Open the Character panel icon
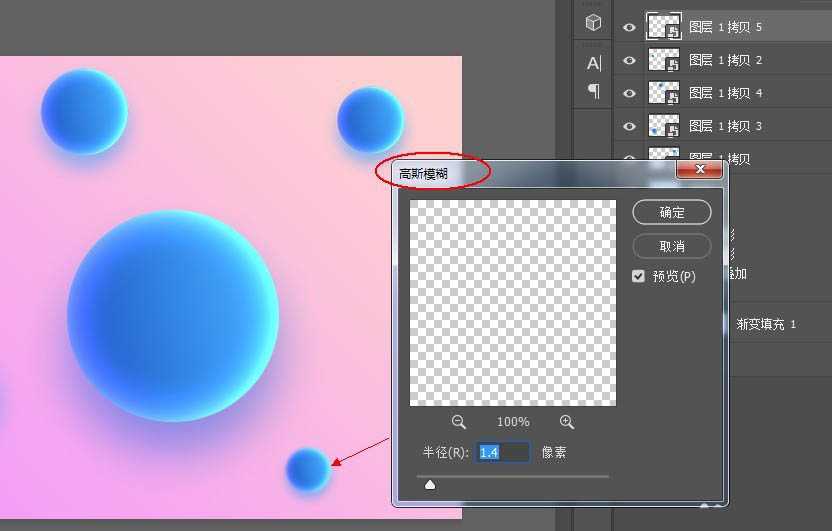The image size is (832, 531). [x=594, y=63]
